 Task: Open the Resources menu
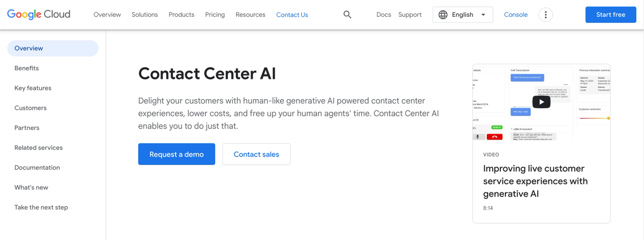click(x=250, y=15)
